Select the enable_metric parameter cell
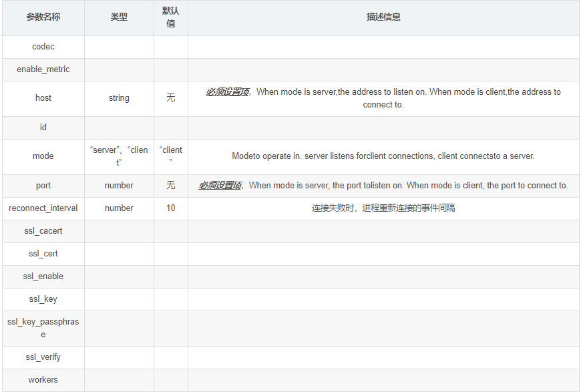Viewport: 583px width, 392px height. [x=43, y=69]
